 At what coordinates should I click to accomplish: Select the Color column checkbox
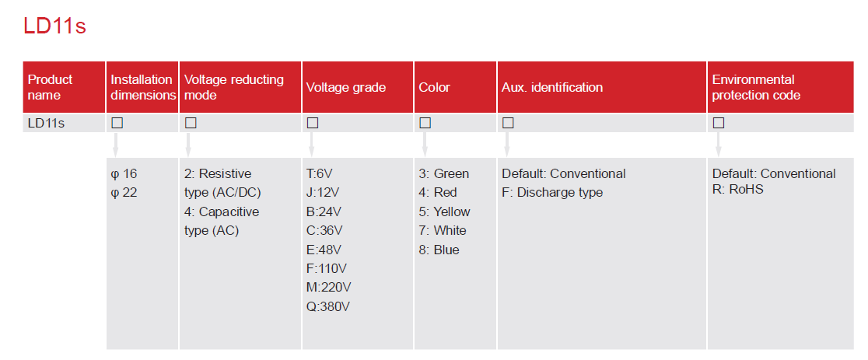click(425, 123)
